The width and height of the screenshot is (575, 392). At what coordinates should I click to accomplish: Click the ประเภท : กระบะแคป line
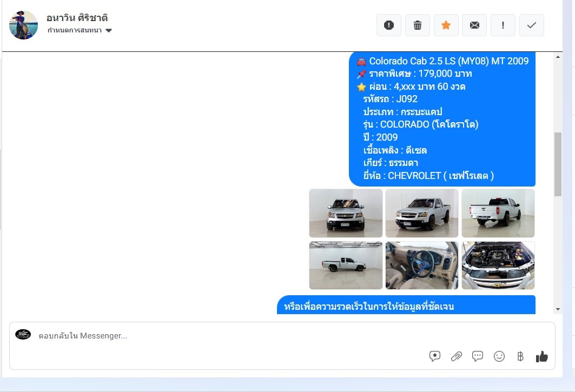click(402, 111)
